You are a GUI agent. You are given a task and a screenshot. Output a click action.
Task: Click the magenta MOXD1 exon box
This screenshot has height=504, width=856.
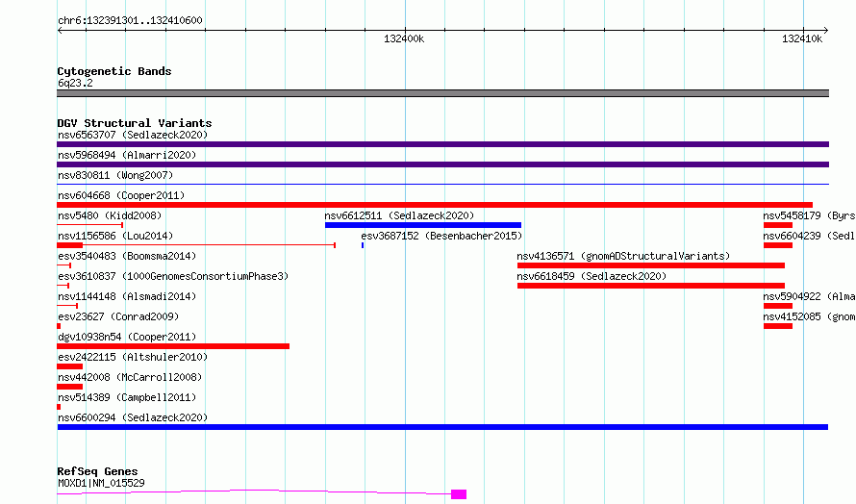pyautogui.click(x=459, y=494)
